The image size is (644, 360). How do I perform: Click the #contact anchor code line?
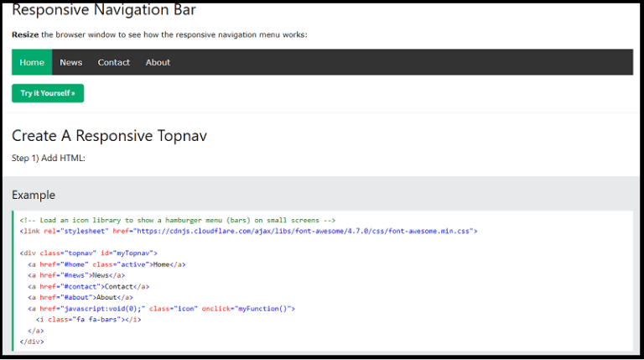point(84,286)
